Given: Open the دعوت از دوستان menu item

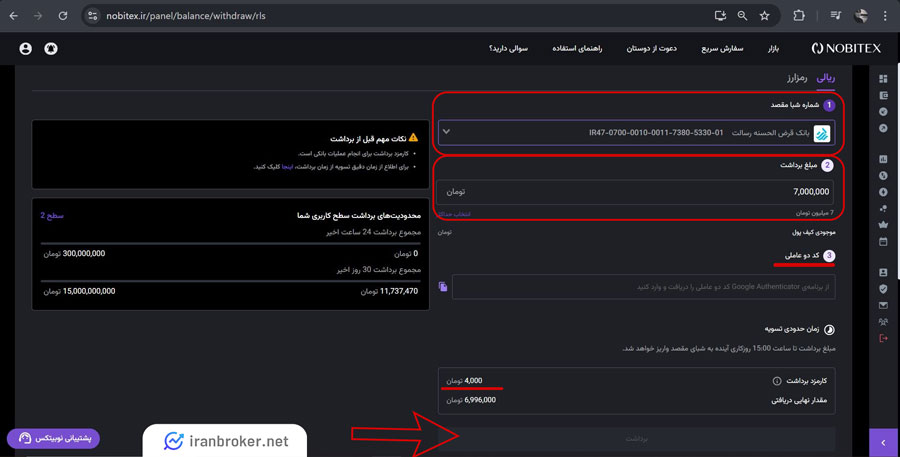Looking at the screenshot, I should click(x=651, y=49).
